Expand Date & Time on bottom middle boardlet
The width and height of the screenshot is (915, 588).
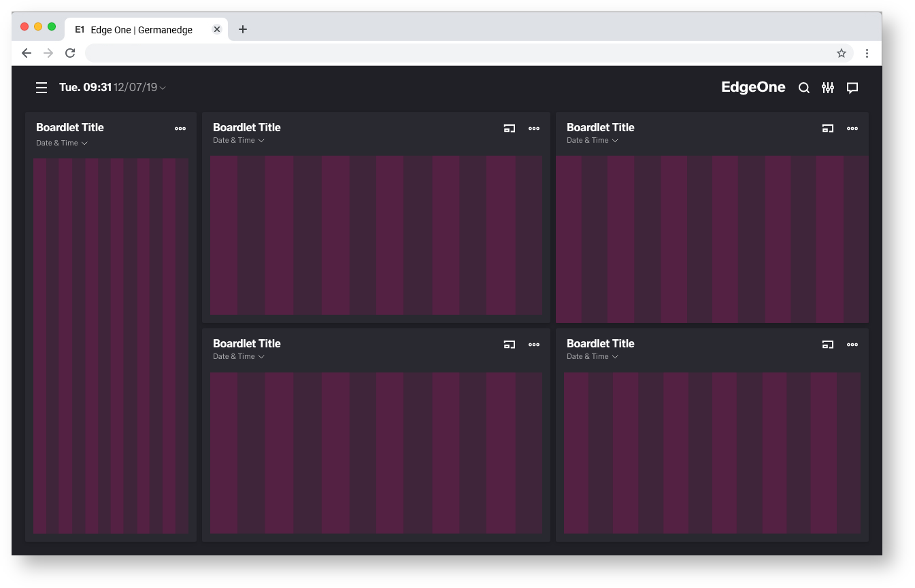[239, 357]
